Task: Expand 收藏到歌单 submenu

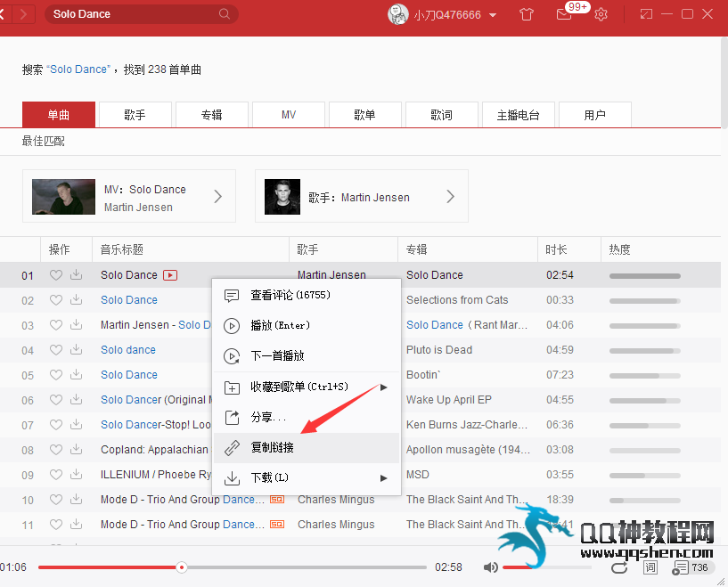Action: [383, 387]
